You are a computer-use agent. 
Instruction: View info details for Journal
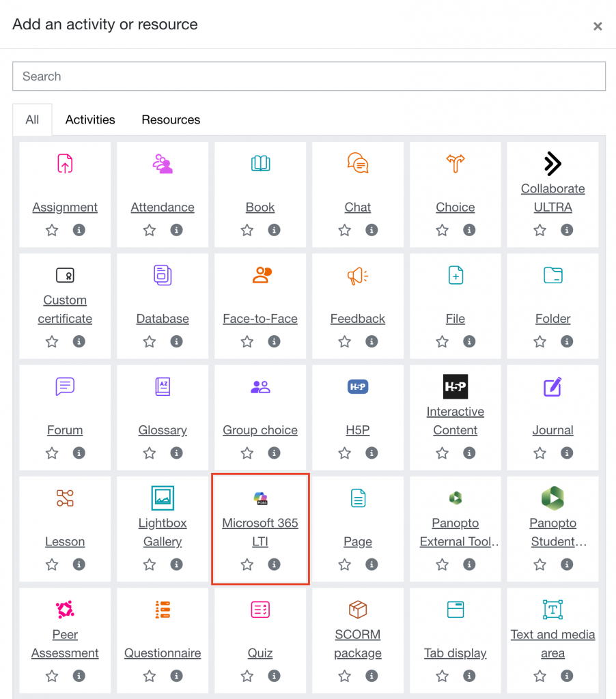567,453
